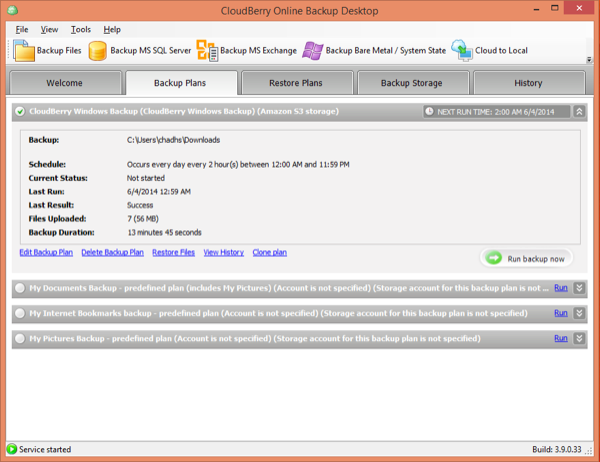This screenshot has height=462, width=600.
Task: Expand the My Internet Bookmarks backup plan
Action: click(x=579, y=313)
